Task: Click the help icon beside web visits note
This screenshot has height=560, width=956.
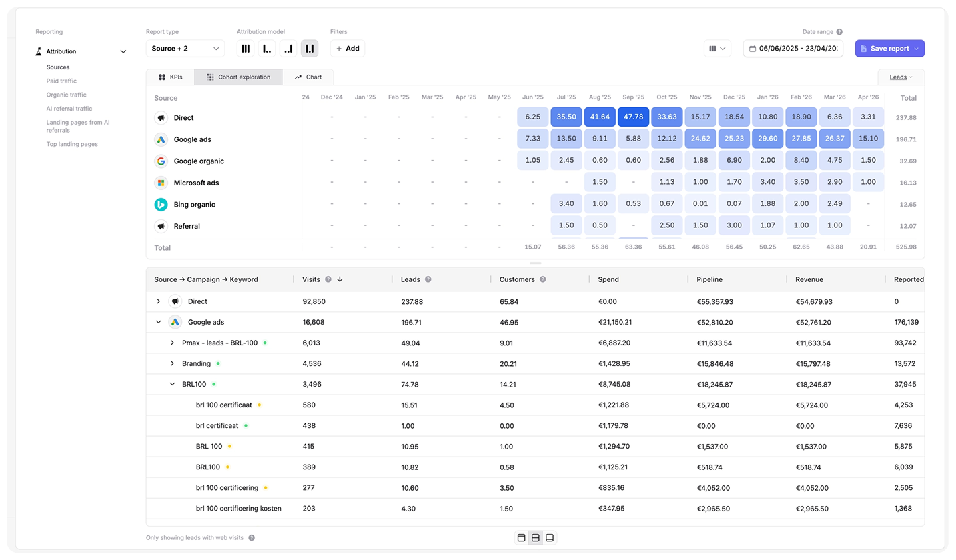Action: tap(252, 538)
